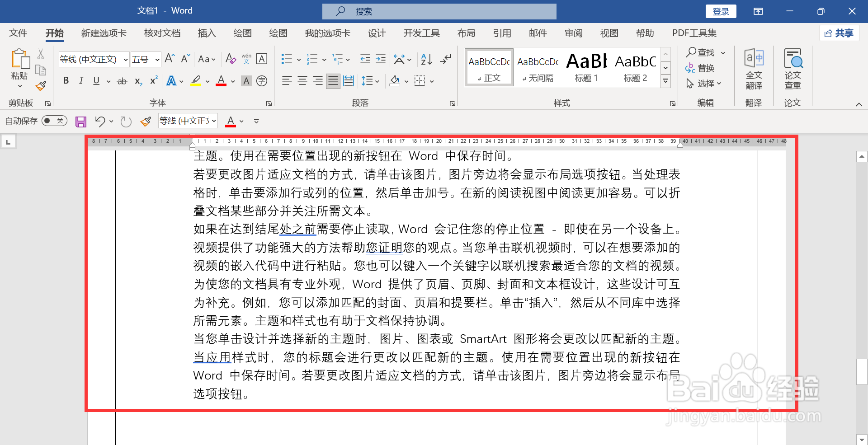The height and width of the screenshot is (445, 868).
Task: Align text left
Action: pos(287,81)
